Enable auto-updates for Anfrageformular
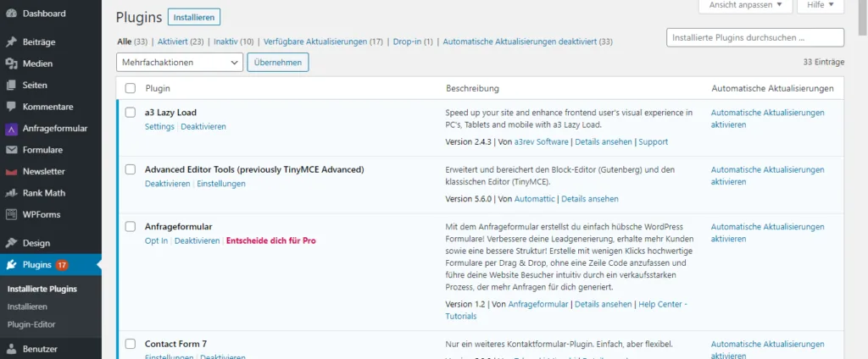Viewport: 868px width, 359px height. pyautogui.click(x=767, y=233)
